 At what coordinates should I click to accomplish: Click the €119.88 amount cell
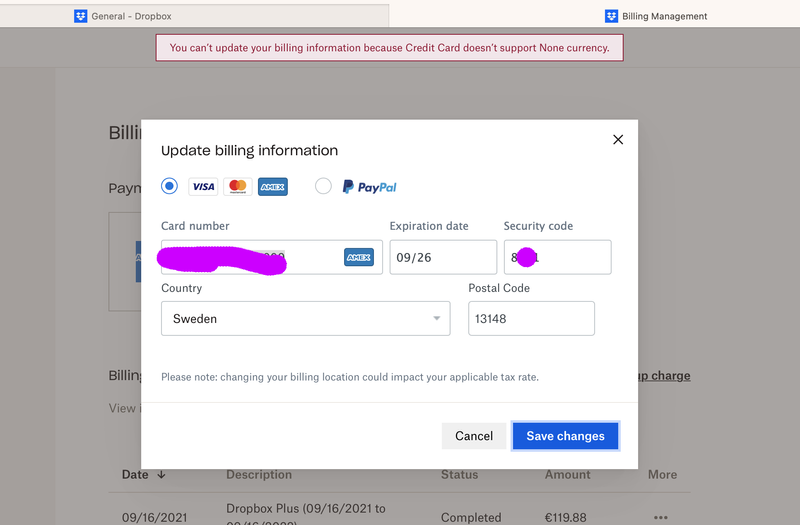point(566,517)
